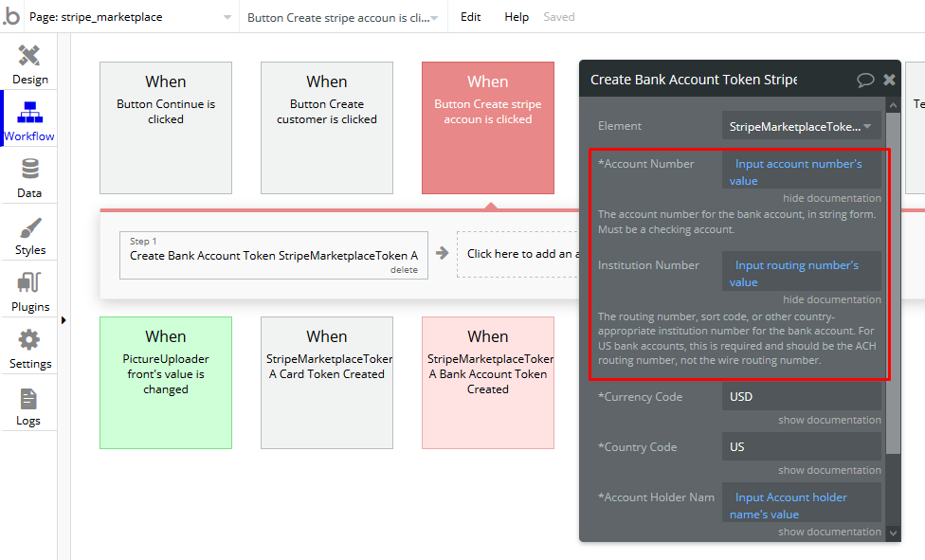
Task: Select the PictureUploader front's value changed event
Action: 166,383
